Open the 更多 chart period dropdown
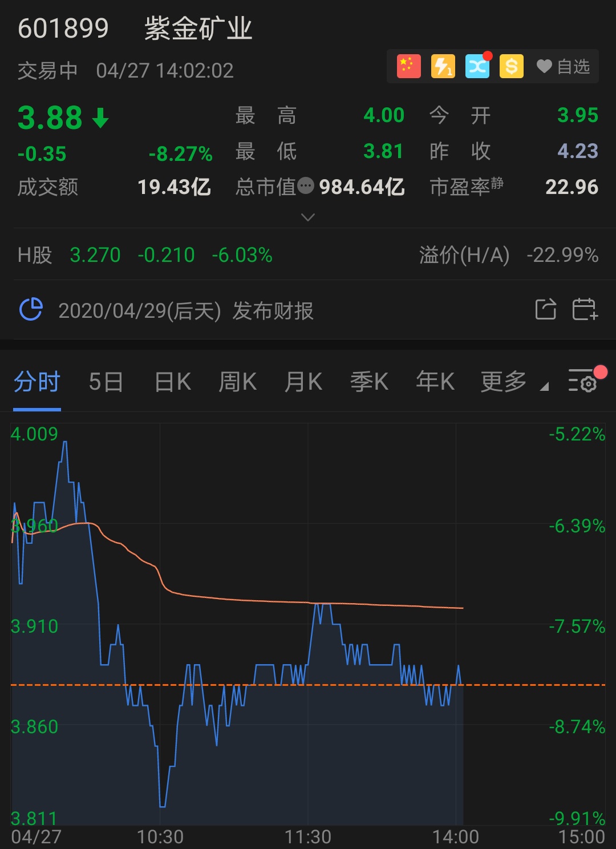Screen dimensions: 616x849 pyautogui.click(x=514, y=382)
